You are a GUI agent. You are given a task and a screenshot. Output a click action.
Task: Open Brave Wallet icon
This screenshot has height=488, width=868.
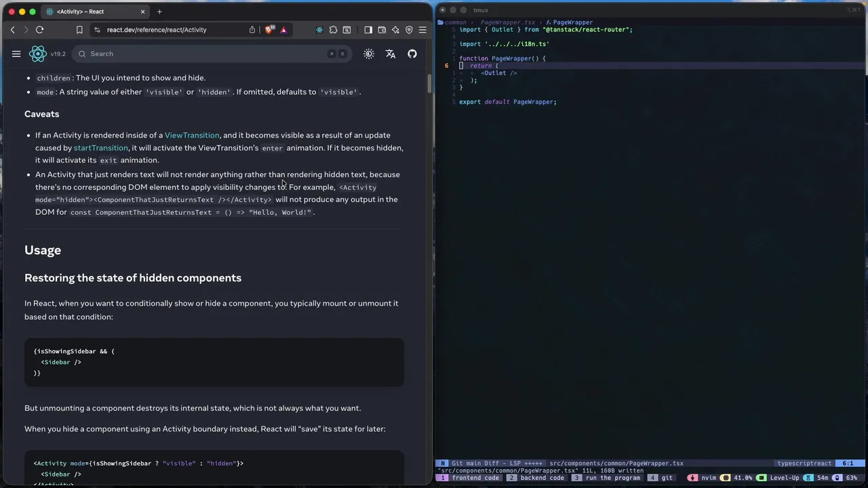[x=382, y=30]
